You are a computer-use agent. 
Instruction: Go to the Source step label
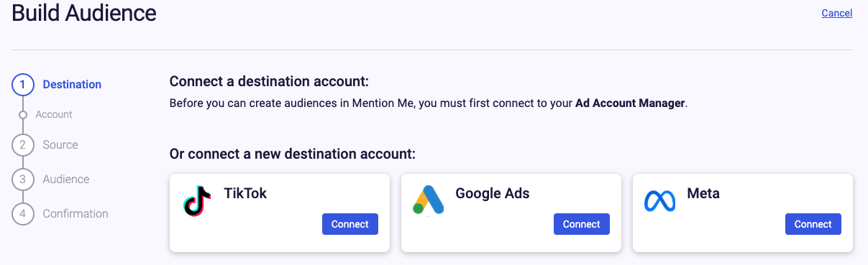[x=60, y=145]
